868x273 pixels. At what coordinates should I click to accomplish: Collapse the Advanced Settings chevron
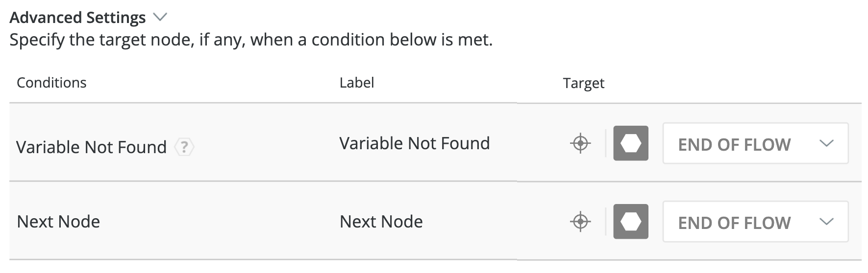pyautogui.click(x=160, y=17)
